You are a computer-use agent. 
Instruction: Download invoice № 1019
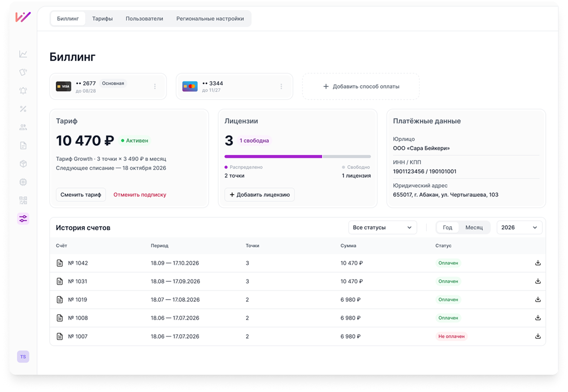(x=538, y=299)
